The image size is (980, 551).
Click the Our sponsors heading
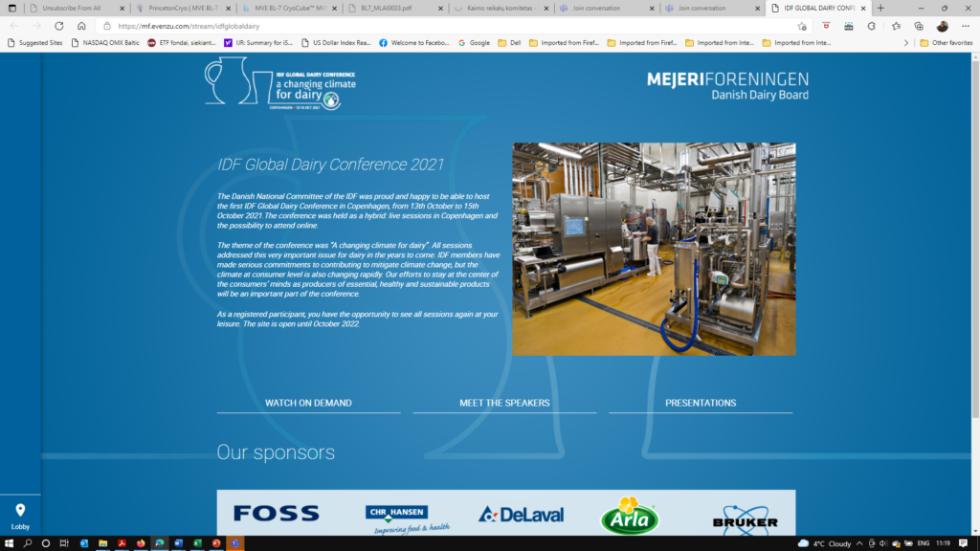[276, 452]
